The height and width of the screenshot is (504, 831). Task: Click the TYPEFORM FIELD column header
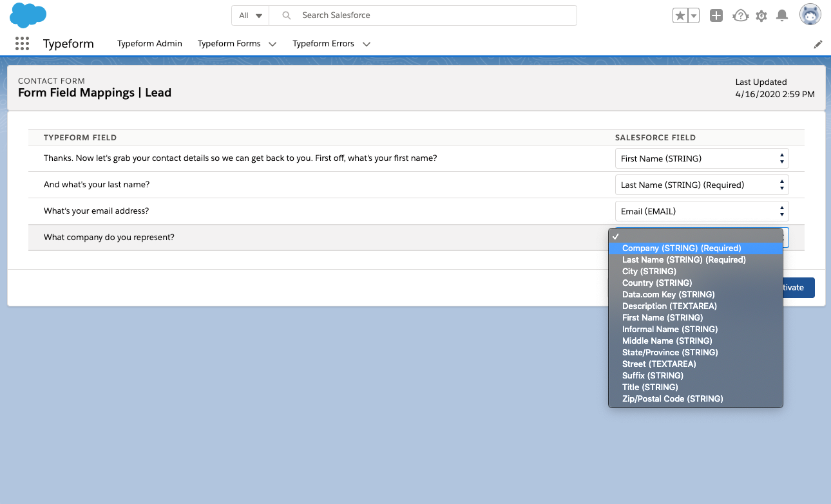point(80,138)
